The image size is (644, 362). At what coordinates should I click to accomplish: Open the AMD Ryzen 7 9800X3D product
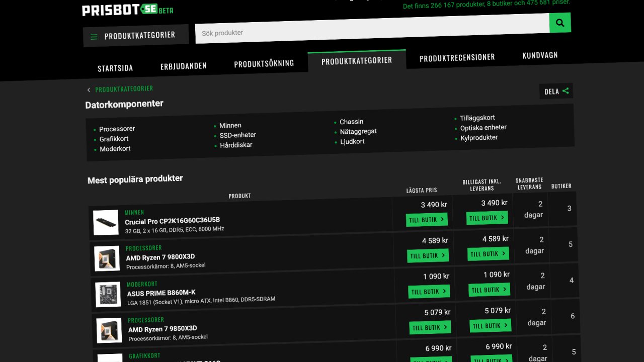click(x=160, y=257)
